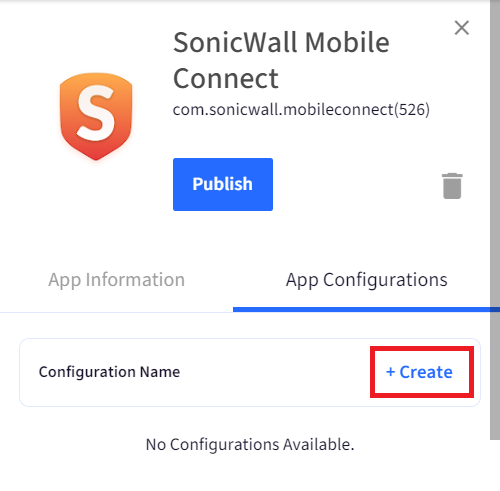
Task: Click the vertical scrollbar on the right edge
Action: (495, 220)
